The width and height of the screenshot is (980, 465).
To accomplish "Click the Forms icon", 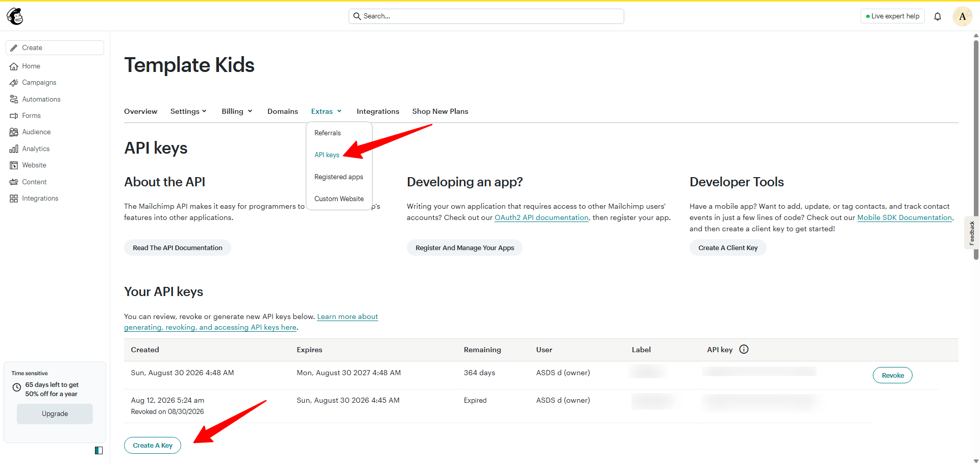I will (14, 116).
